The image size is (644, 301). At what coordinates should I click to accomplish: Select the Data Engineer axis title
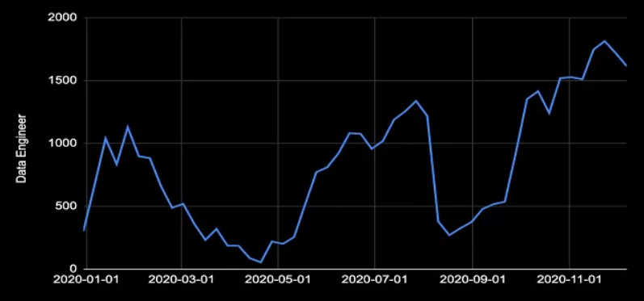pyautogui.click(x=21, y=148)
